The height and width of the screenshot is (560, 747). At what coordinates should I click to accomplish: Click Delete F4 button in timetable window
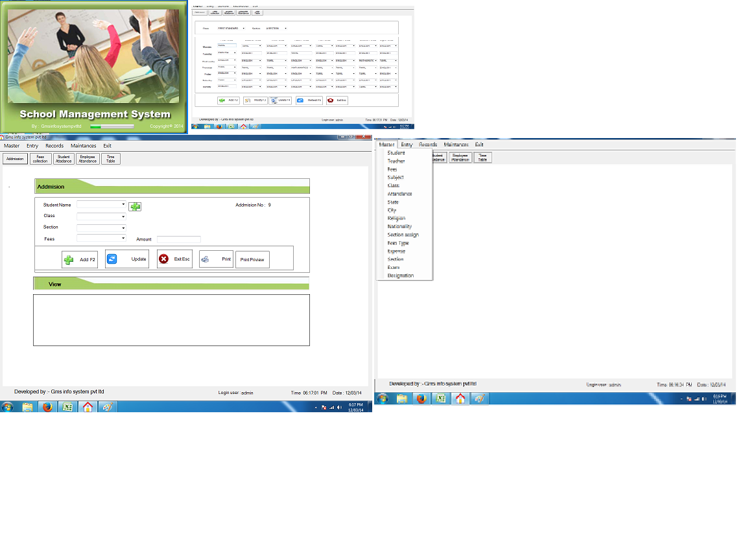(x=280, y=100)
